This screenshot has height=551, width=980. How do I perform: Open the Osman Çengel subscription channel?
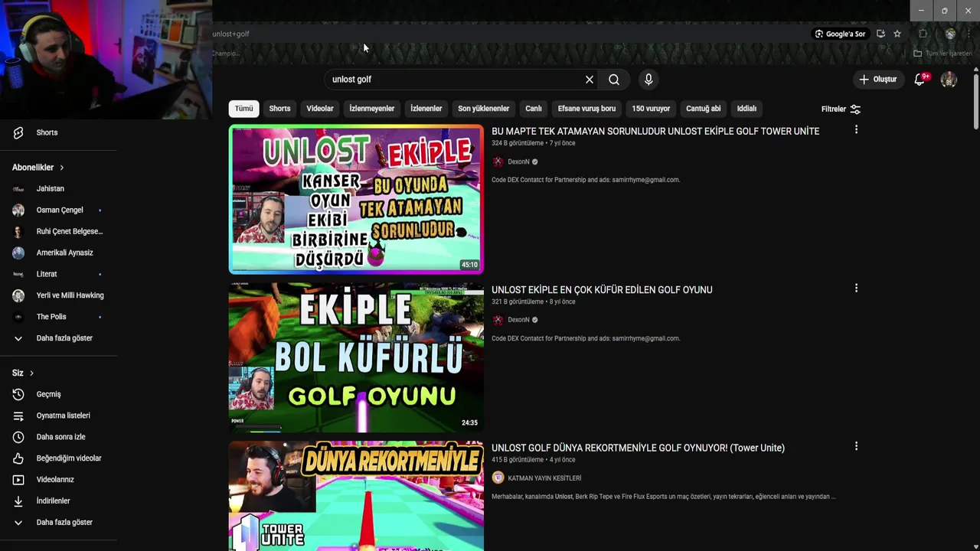coord(58,210)
